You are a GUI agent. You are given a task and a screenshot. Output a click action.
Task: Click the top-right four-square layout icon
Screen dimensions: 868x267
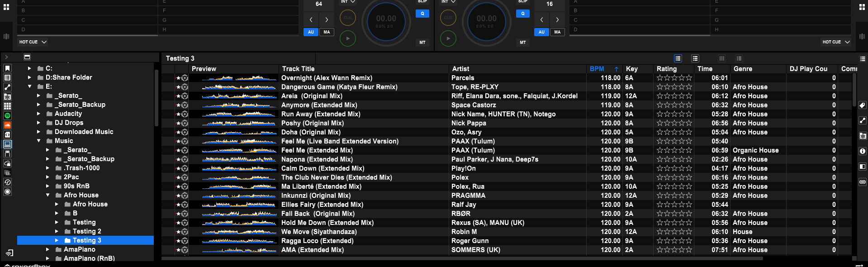tap(862, 7)
